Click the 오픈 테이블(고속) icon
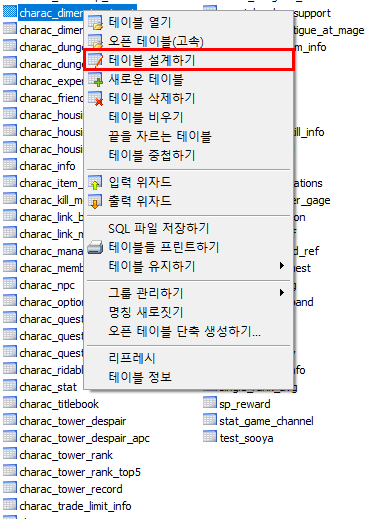The image size is (374, 519). 96,42
